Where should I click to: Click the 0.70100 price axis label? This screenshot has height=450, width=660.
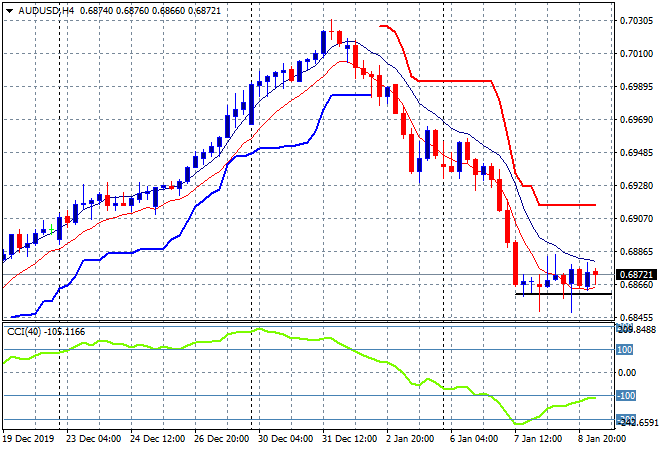tap(637, 53)
